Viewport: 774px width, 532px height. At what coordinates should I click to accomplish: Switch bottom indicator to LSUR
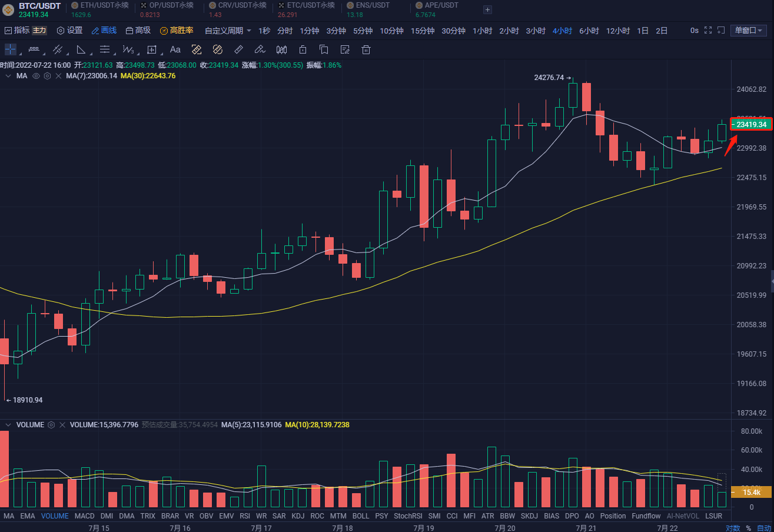tap(713, 516)
